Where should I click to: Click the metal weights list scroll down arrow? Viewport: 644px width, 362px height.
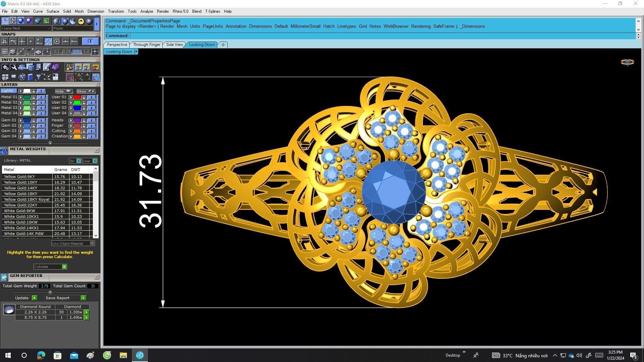coord(96,236)
